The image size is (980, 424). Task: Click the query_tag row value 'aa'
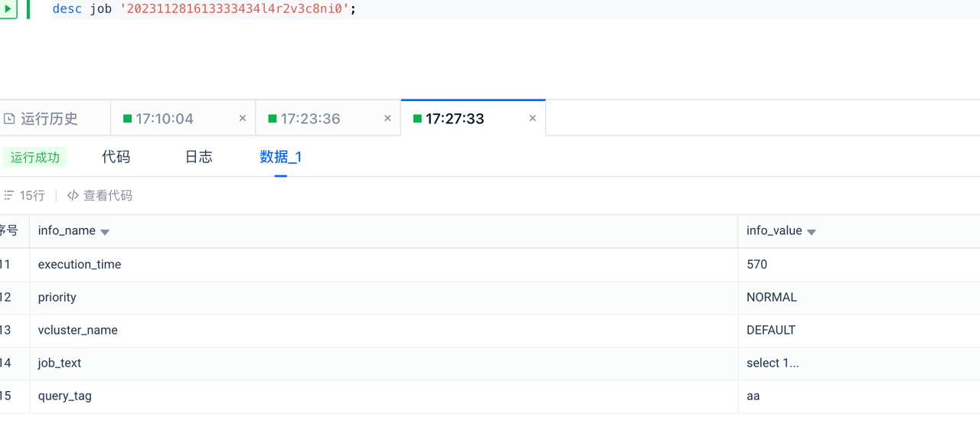pyautogui.click(x=753, y=396)
